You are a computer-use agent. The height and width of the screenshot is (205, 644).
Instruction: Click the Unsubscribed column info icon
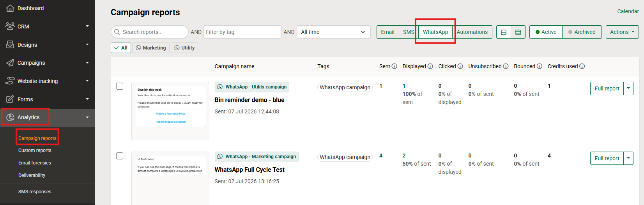pos(506,66)
